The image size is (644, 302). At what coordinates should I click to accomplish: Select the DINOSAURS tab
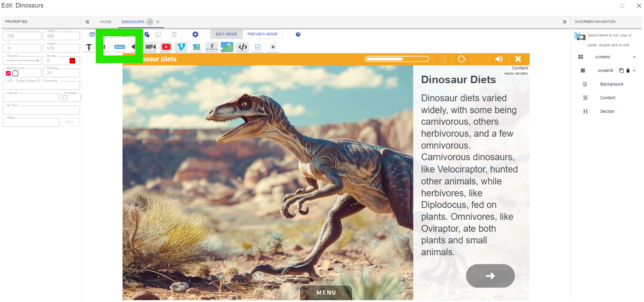[133, 22]
